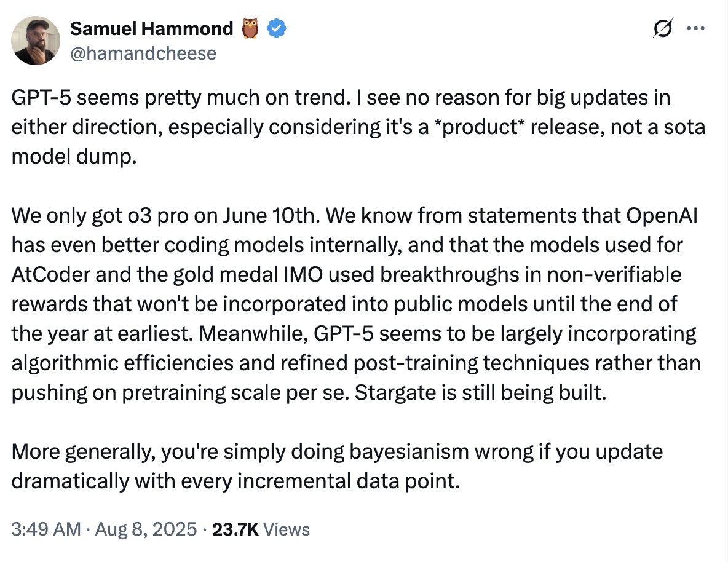Click the word *product* in tweet

click(480, 127)
